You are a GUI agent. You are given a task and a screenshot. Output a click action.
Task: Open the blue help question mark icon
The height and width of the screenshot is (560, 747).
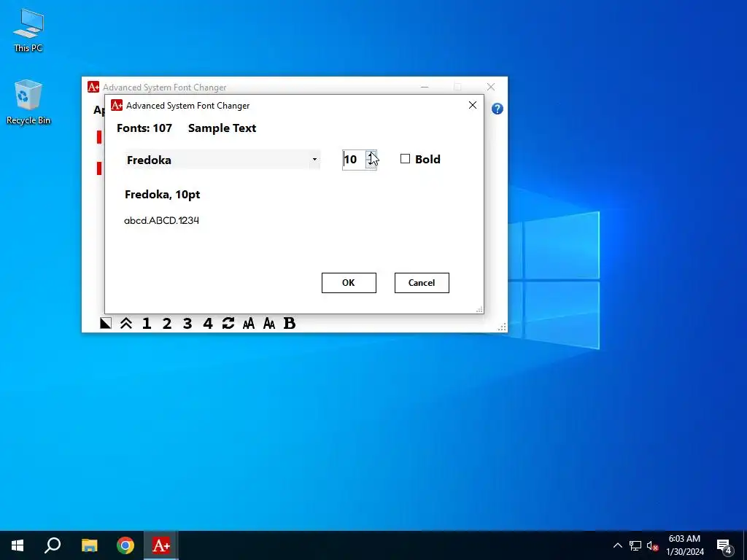(x=498, y=109)
